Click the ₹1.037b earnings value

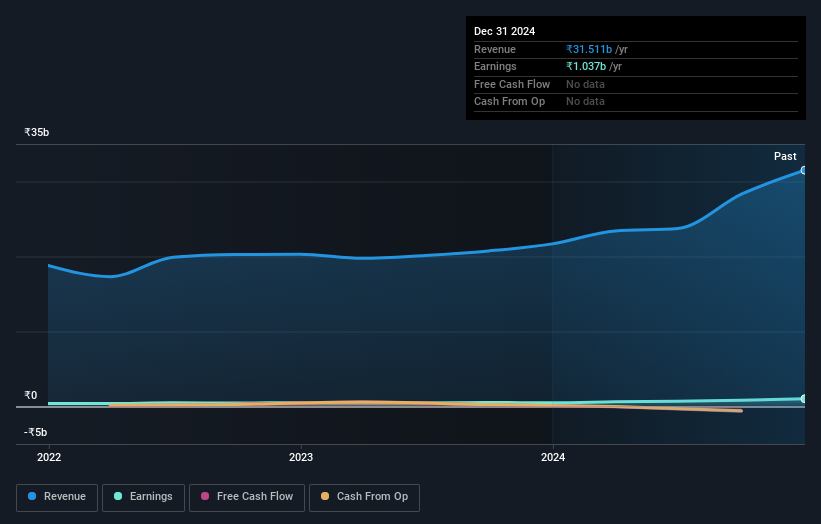pyautogui.click(x=586, y=66)
